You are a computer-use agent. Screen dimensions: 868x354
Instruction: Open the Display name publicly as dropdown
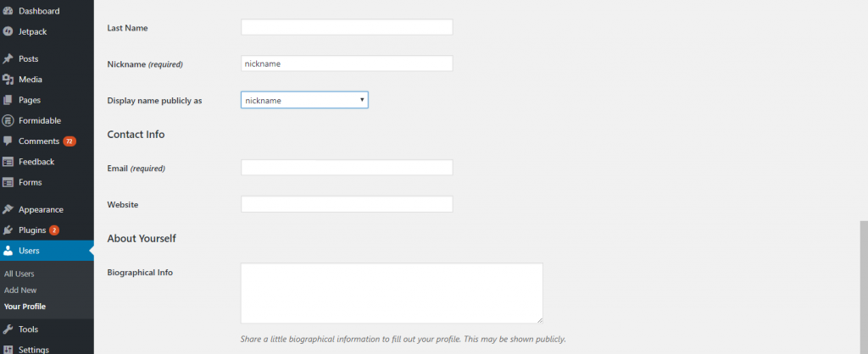coord(304,100)
